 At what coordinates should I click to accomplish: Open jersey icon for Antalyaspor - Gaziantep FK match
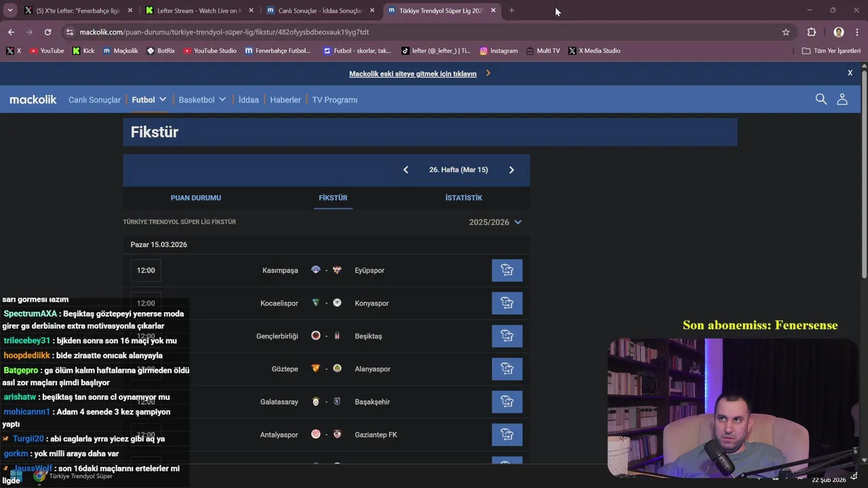coord(507,434)
